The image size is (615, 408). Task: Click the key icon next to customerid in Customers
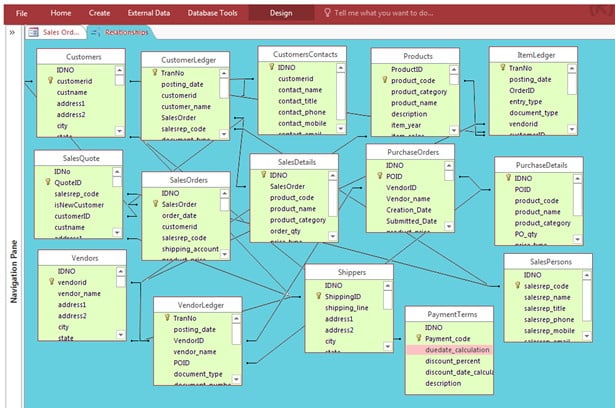[50, 80]
